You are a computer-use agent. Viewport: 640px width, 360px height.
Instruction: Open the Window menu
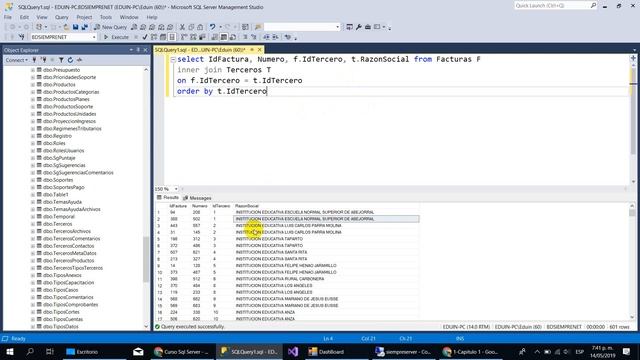tap(129, 17)
